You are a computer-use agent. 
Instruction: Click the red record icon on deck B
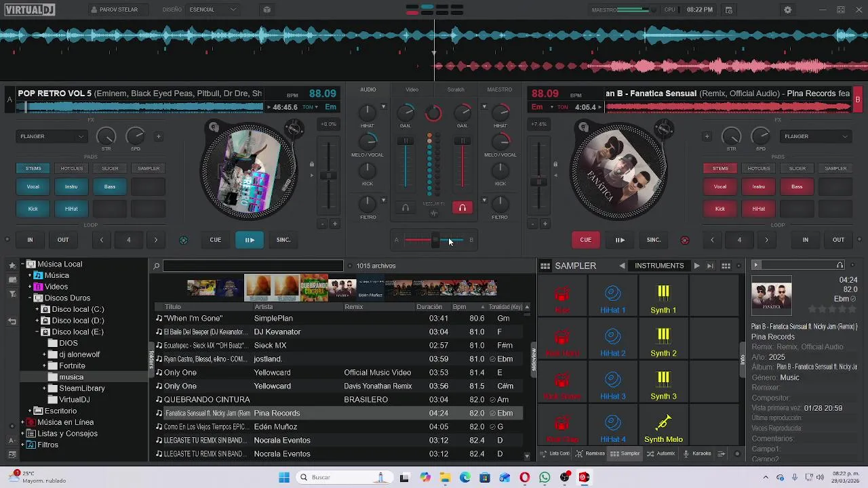point(684,240)
